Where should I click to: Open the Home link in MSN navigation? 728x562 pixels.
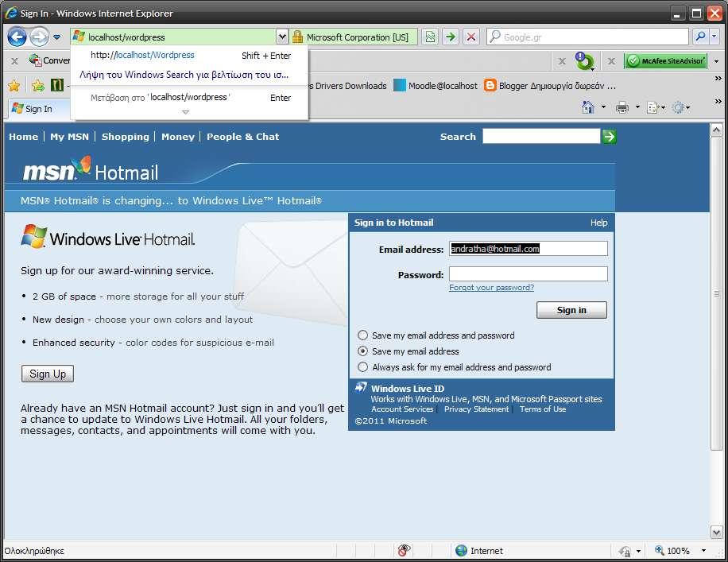click(x=23, y=137)
